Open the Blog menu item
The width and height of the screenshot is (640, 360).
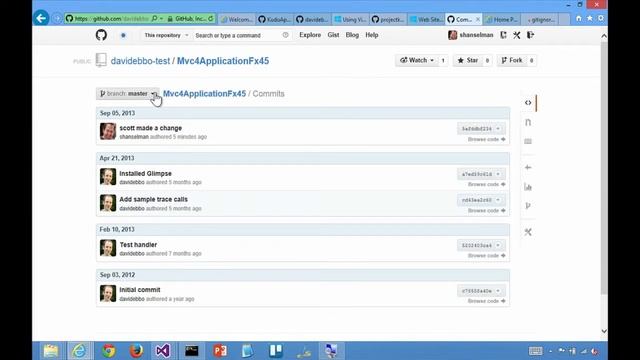[x=352, y=35]
